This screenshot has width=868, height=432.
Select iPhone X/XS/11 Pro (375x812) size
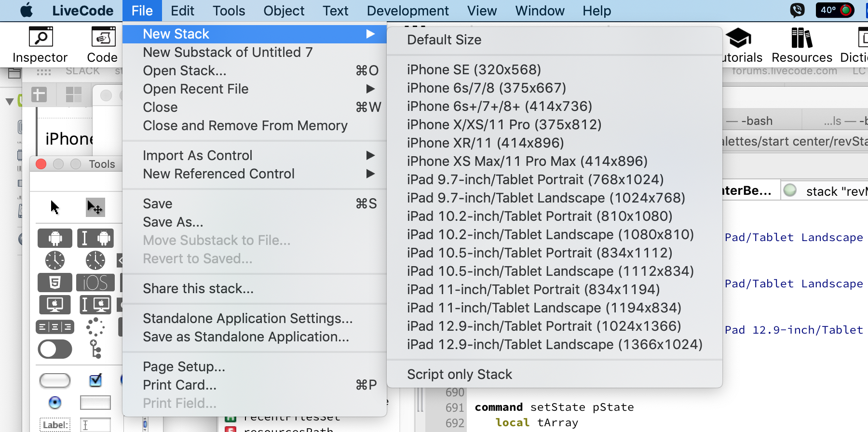click(x=555, y=124)
